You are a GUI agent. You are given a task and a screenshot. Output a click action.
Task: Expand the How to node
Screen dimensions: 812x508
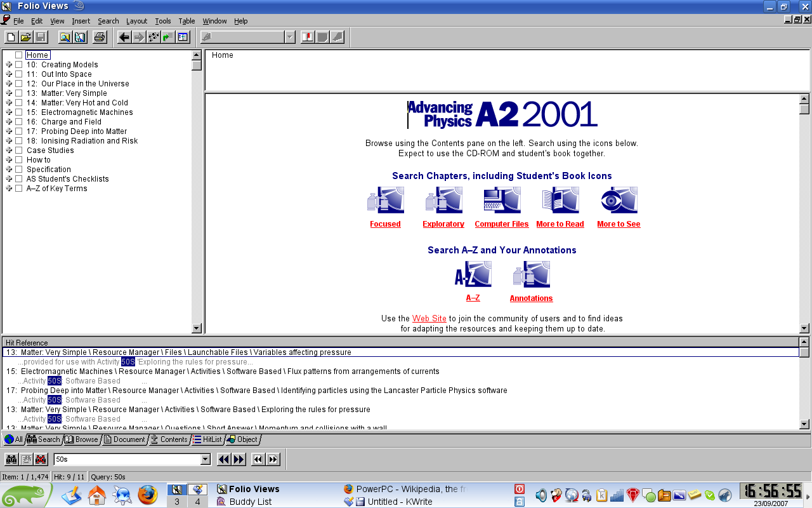9,160
